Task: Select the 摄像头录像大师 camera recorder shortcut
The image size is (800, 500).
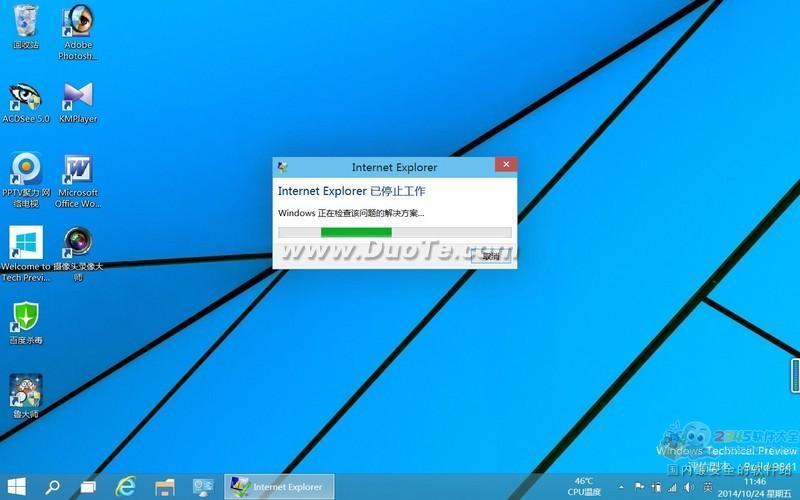Action: click(78, 254)
